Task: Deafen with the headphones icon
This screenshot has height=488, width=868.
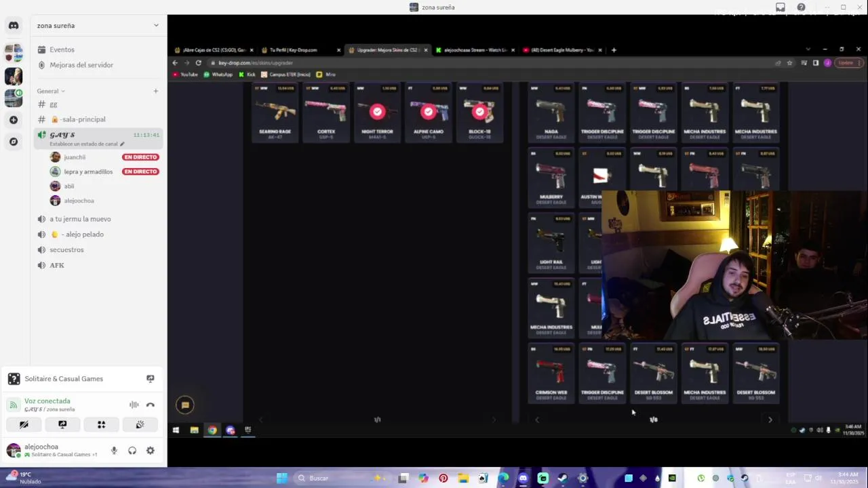Action: point(132,451)
